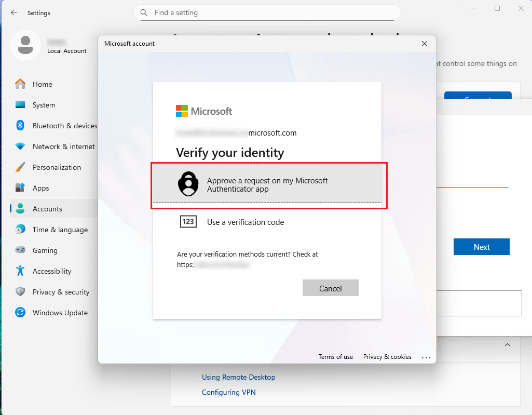Select the Windows Update icon
This screenshot has width=532, height=415.
(x=20, y=313)
